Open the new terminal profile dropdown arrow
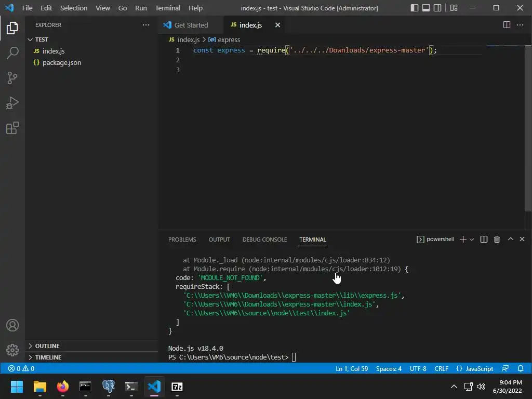 (472, 240)
